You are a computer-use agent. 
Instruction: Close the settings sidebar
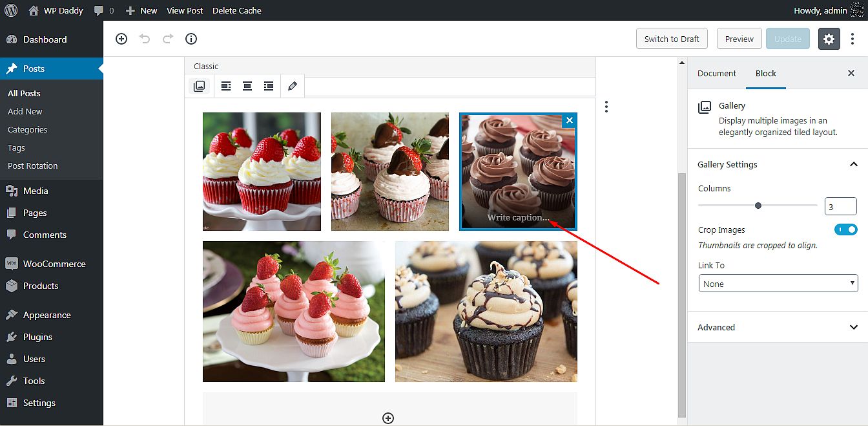tap(851, 73)
